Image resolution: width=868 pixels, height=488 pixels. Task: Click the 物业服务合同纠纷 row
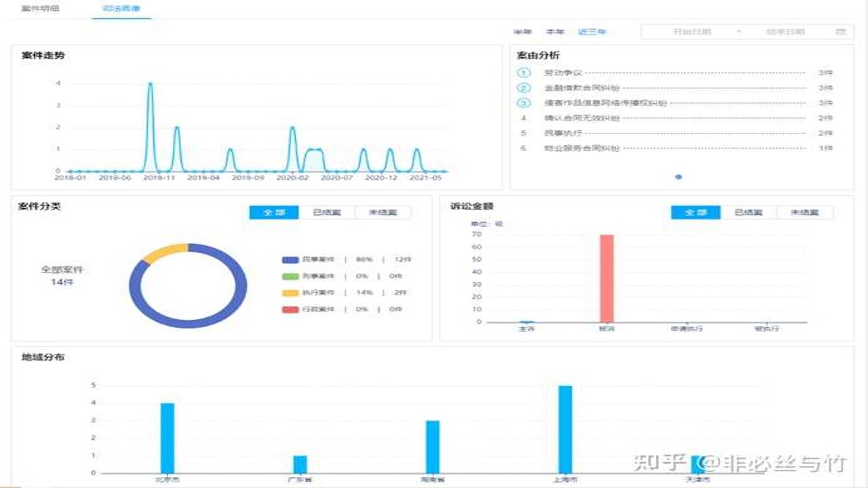[x=675, y=148]
